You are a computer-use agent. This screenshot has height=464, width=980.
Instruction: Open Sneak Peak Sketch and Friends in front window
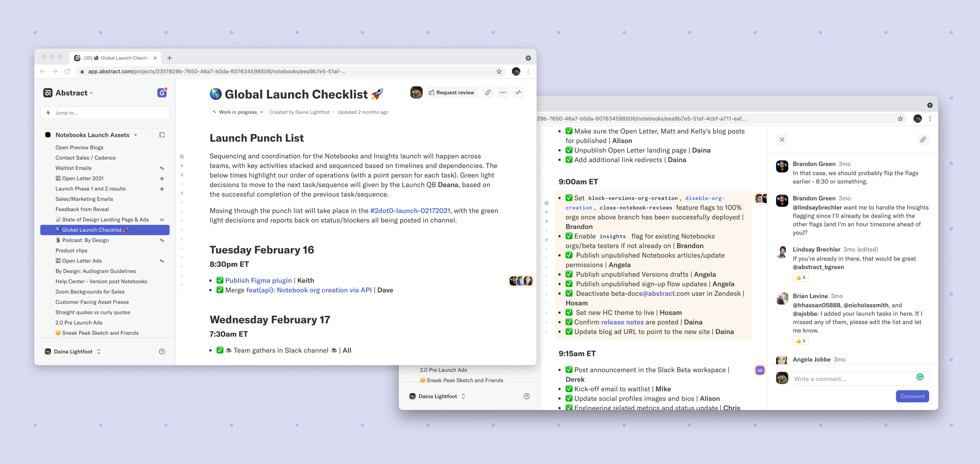point(97,333)
